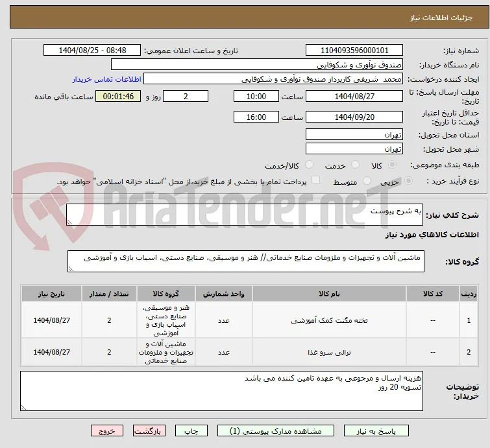Viewport: 490px width, 448px height.
Task: Click the deadline time 10:00 field
Action: tap(256, 96)
